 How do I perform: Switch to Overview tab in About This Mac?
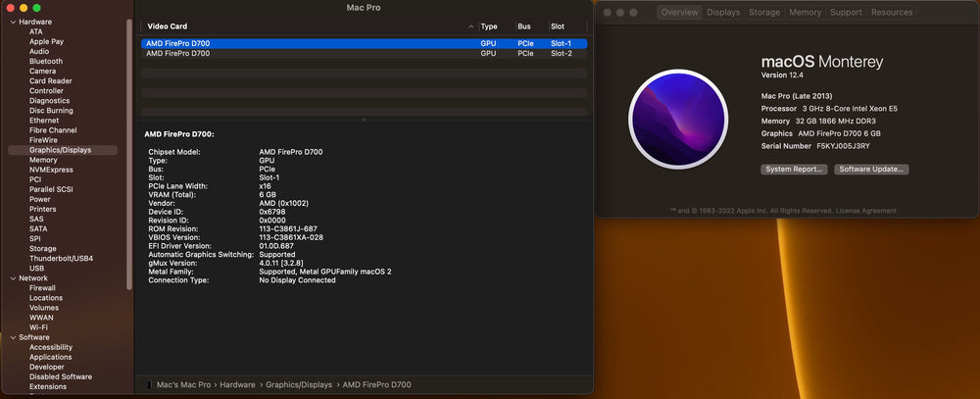679,13
